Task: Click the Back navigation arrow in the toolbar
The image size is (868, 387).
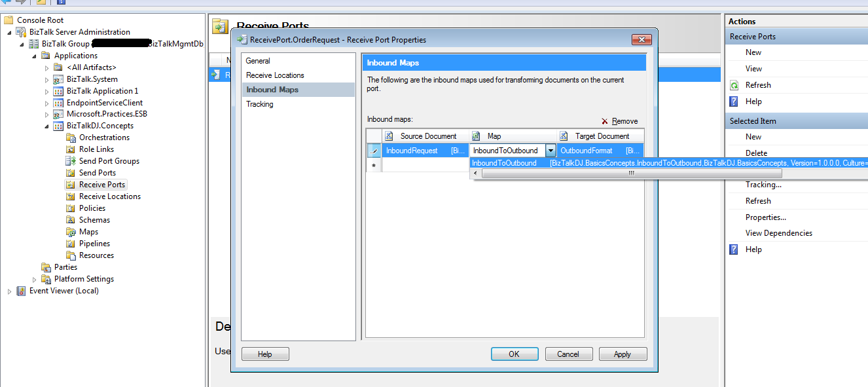Action: tap(7, 3)
